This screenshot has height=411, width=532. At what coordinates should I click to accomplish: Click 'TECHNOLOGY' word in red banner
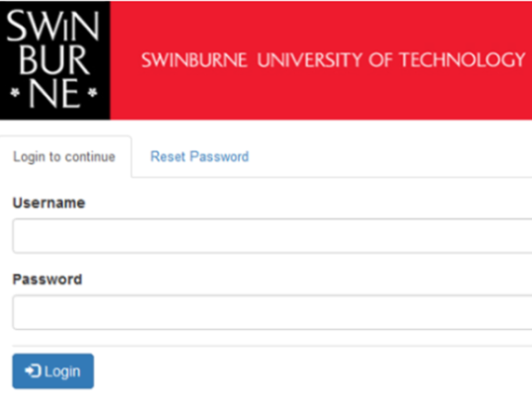tap(463, 59)
